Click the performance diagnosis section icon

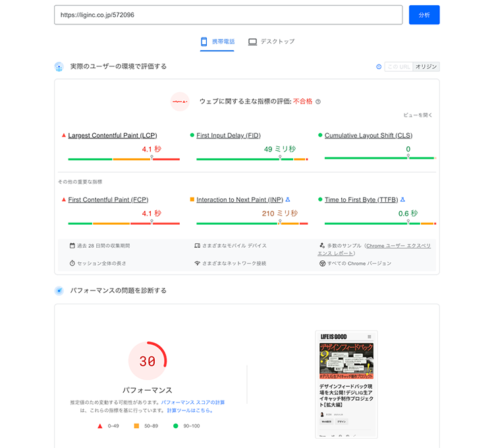[59, 291]
